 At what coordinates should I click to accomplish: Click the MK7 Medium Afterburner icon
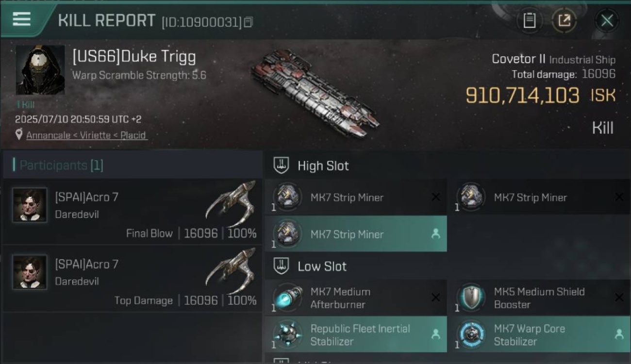coord(288,298)
